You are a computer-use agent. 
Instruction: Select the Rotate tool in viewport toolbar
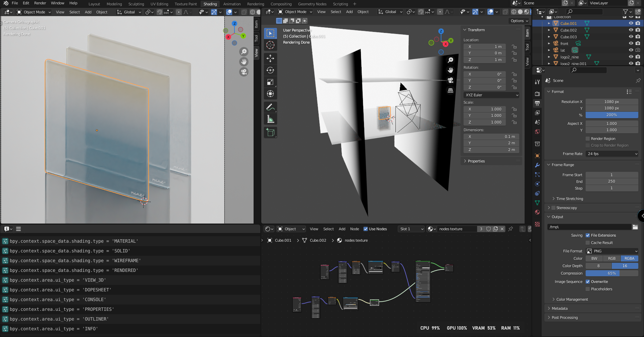270,70
